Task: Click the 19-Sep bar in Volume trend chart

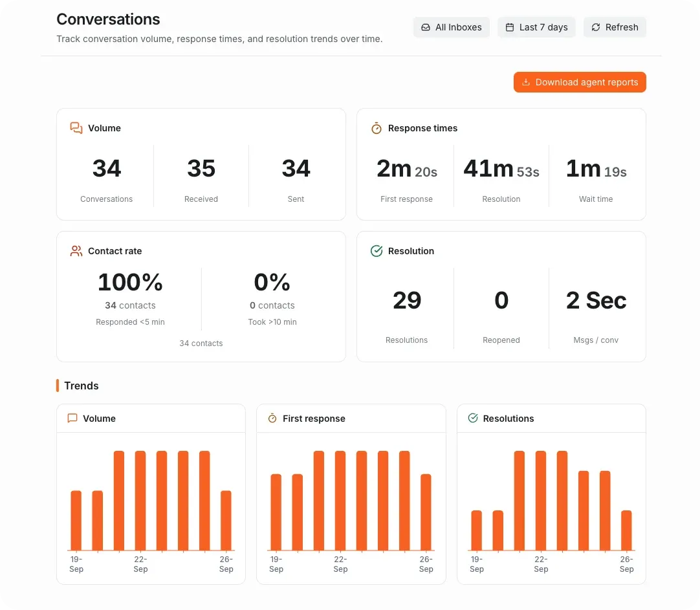Action: (x=76, y=520)
